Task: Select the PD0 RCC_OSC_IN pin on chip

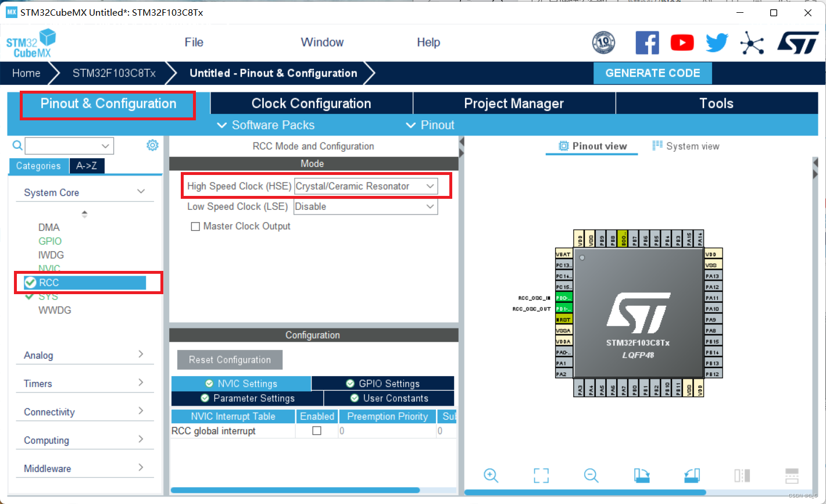Action: click(564, 298)
